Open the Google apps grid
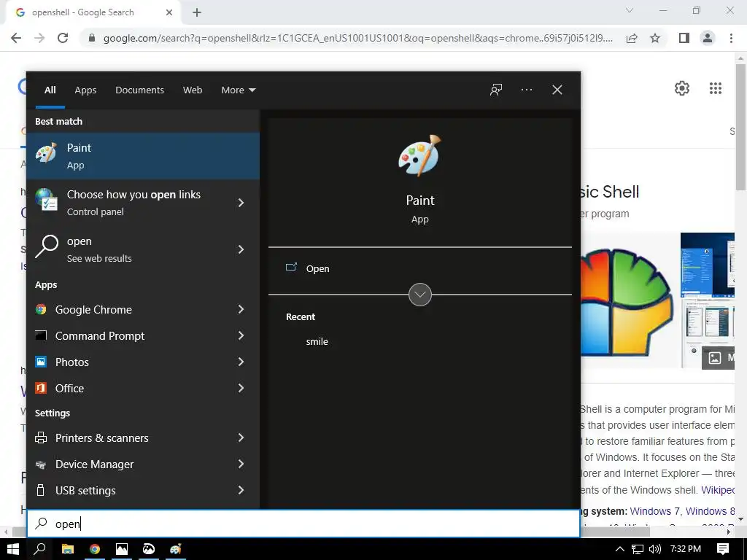 point(715,88)
